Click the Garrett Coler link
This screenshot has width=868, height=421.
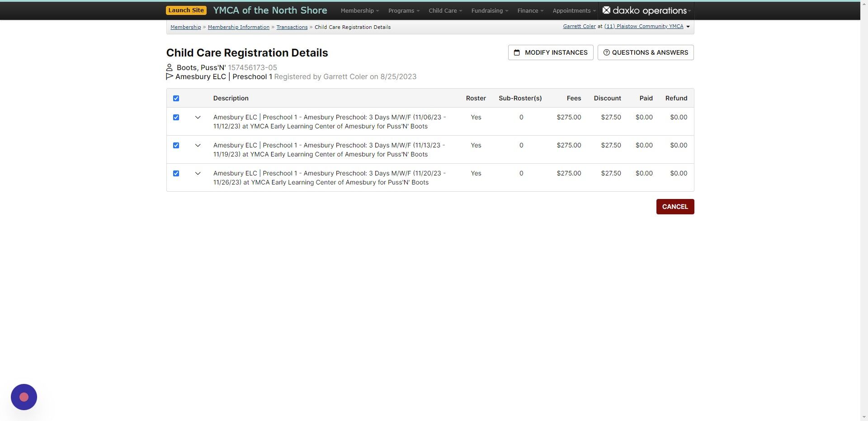pyautogui.click(x=579, y=26)
